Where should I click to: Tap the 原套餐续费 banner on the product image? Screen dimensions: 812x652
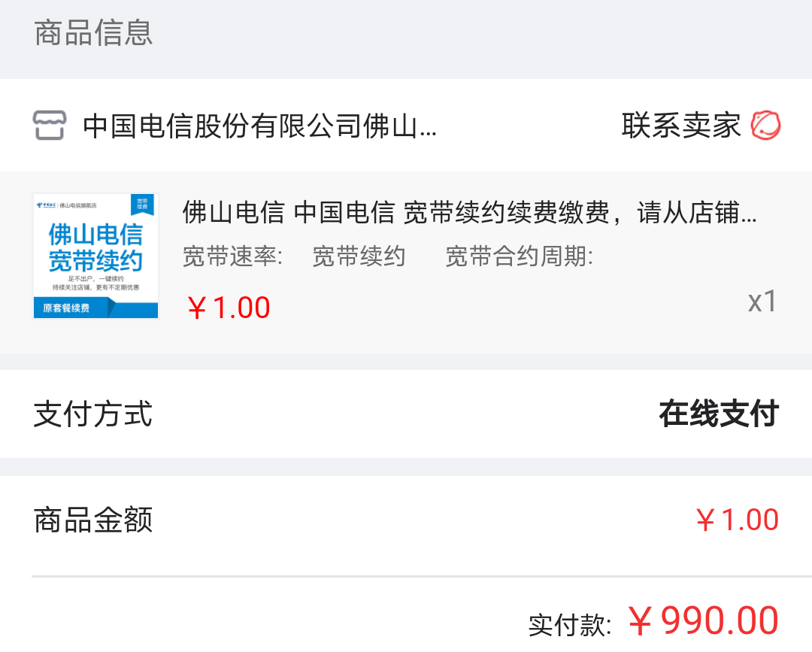click(x=68, y=308)
